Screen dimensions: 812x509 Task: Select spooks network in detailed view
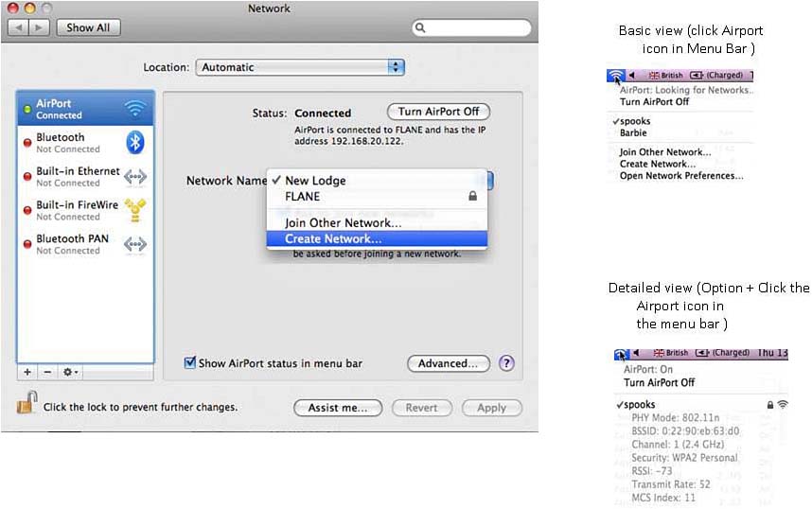pos(639,405)
